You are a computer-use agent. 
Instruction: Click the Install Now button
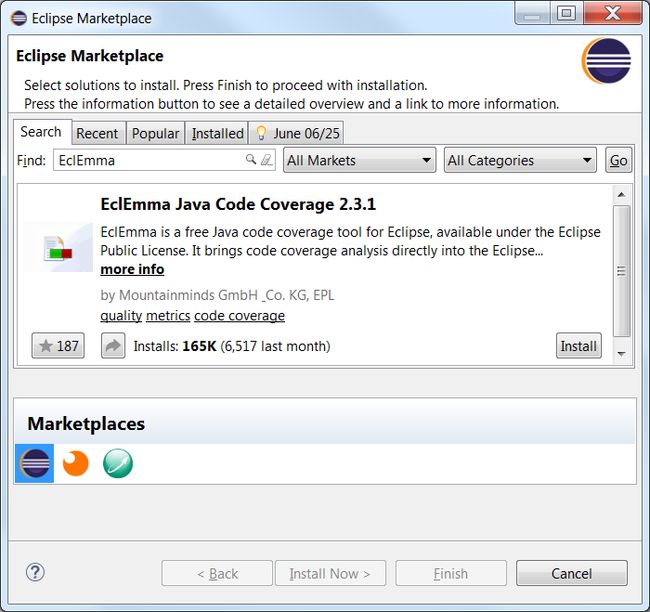(330, 573)
